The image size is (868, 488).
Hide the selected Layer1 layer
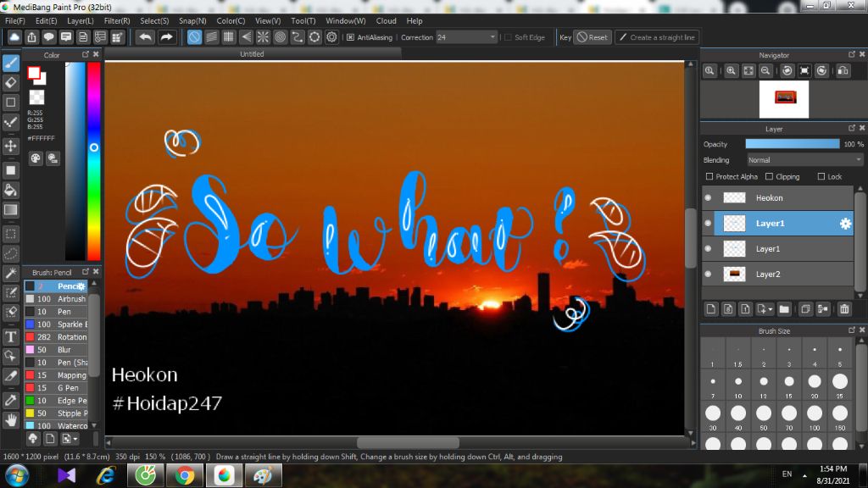(708, 224)
